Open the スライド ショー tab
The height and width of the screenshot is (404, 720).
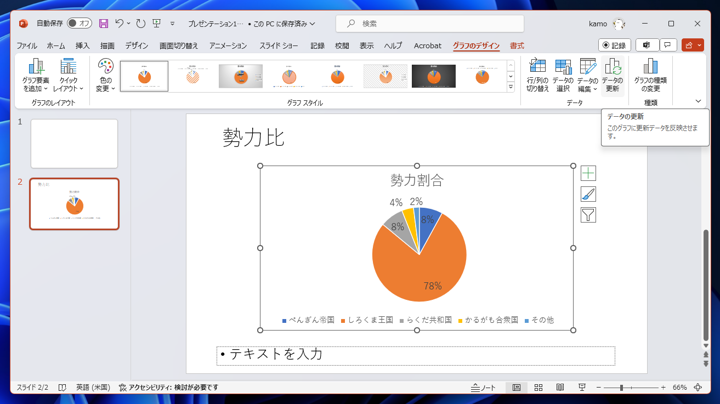pyautogui.click(x=279, y=45)
